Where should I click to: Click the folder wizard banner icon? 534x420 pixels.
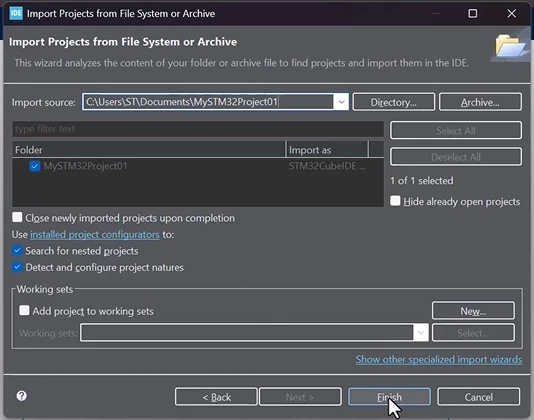tap(509, 46)
